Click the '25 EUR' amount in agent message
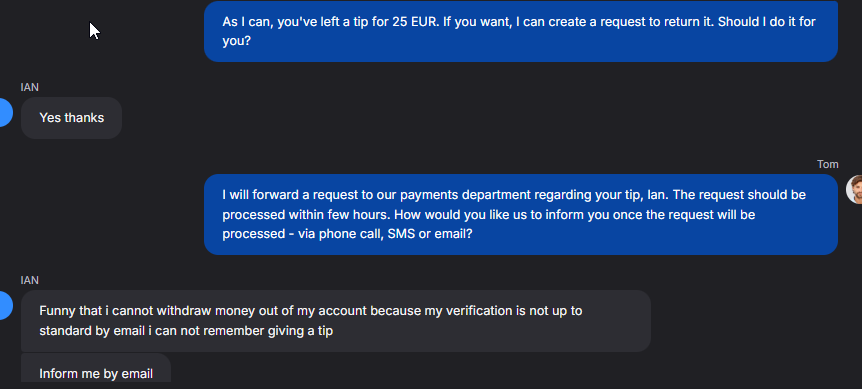Viewport: 862px width, 389px height. click(413, 22)
